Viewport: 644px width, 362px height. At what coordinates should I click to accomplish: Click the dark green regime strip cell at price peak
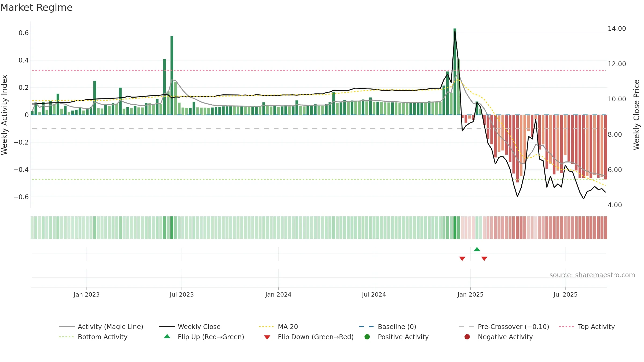click(x=455, y=228)
